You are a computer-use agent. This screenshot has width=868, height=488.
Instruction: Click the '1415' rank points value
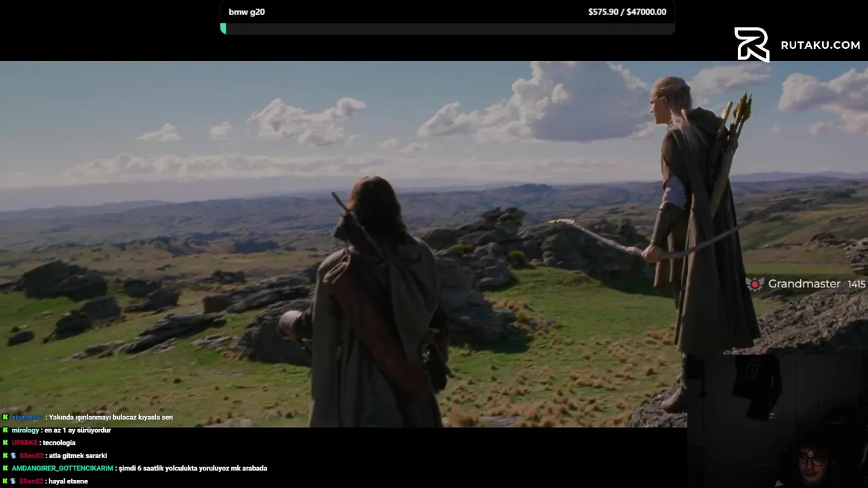[856, 284]
